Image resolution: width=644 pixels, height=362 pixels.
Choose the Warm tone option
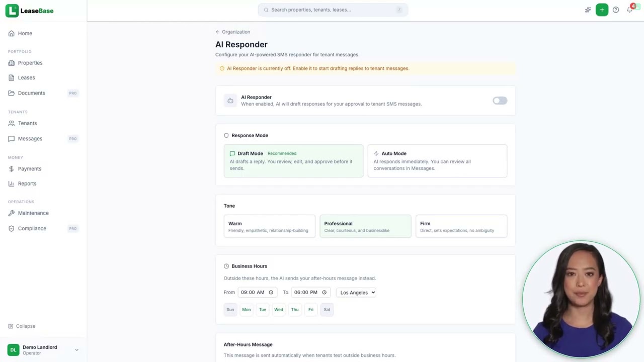tap(269, 226)
